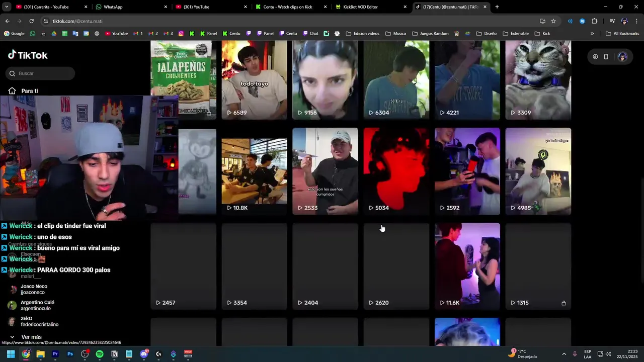Click the site info icon in address bar
This screenshot has height=362, width=644.
(46, 21)
